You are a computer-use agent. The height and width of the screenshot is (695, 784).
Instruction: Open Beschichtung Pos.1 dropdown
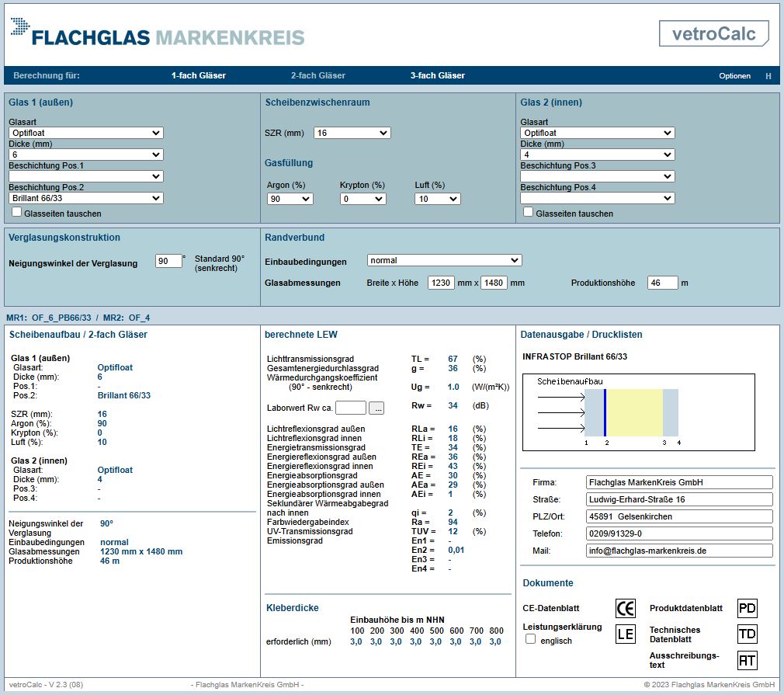coord(86,176)
